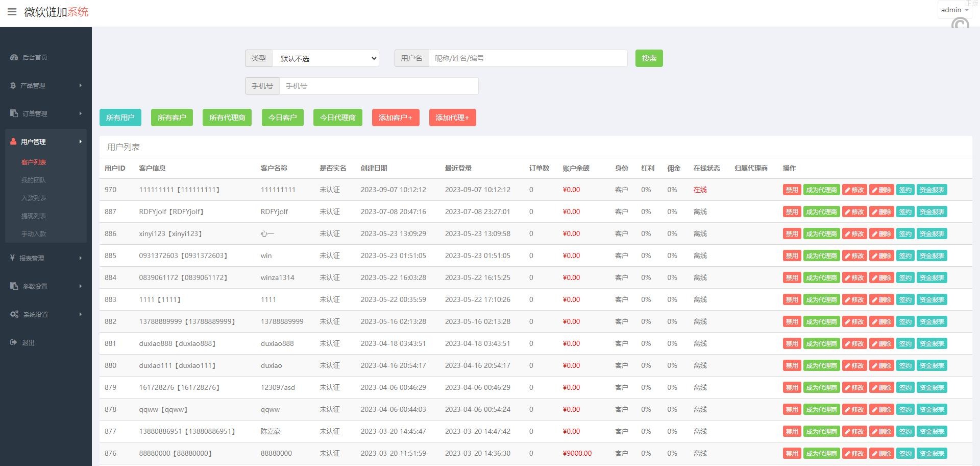This screenshot has width=980, height=466.
Task: Open 提现列表 in the sidebar
Action: (34, 216)
